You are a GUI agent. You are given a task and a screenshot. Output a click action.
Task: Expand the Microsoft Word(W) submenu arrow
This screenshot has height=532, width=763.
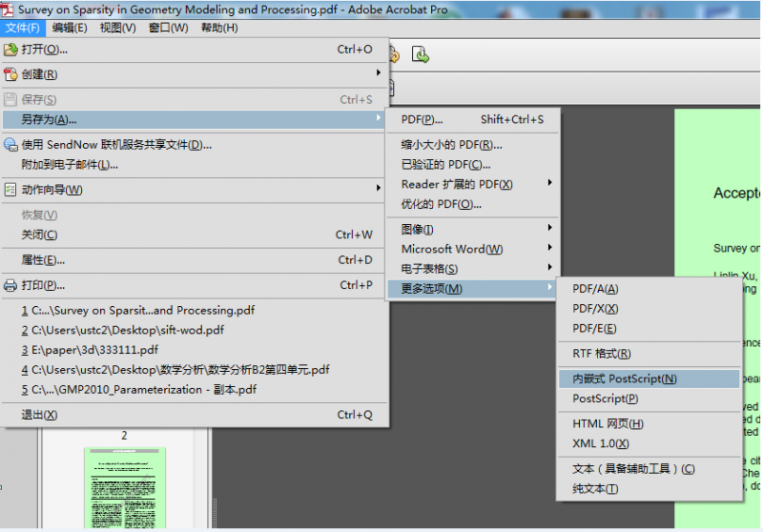(550, 248)
